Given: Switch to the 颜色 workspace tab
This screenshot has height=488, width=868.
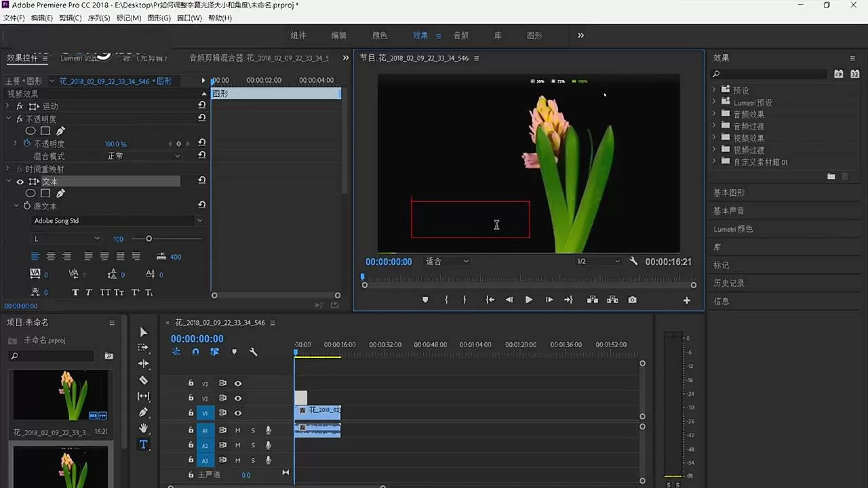Looking at the screenshot, I should [380, 35].
